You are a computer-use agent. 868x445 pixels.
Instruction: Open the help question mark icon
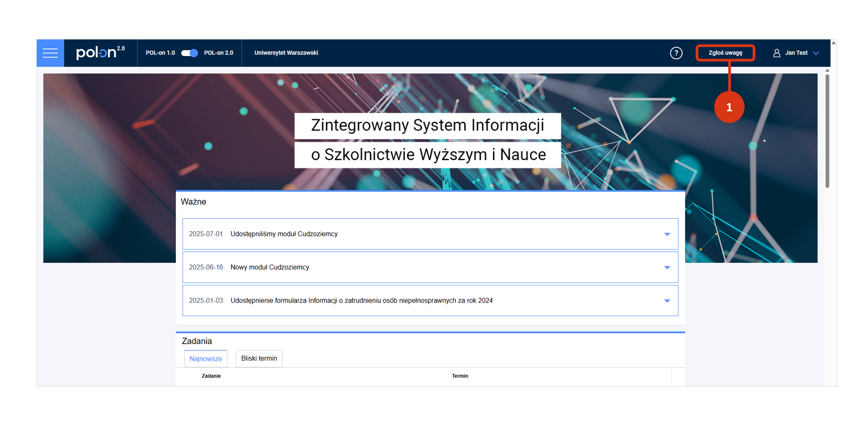pos(676,53)
